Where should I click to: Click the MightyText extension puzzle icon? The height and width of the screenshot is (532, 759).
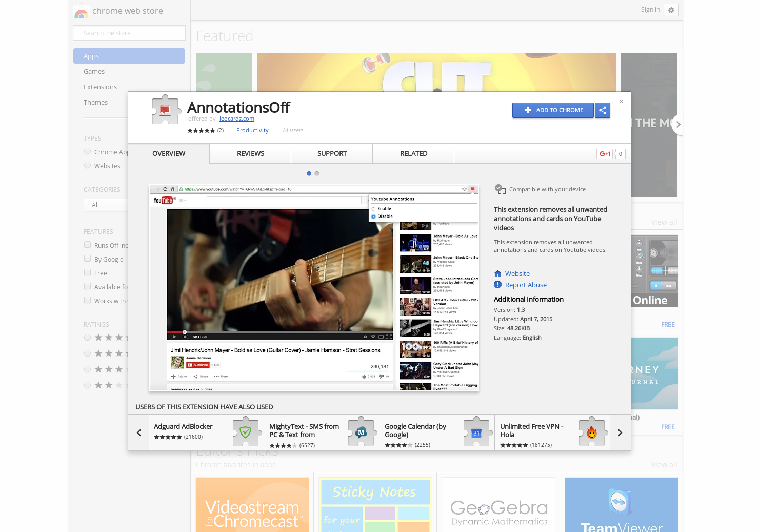362,432
